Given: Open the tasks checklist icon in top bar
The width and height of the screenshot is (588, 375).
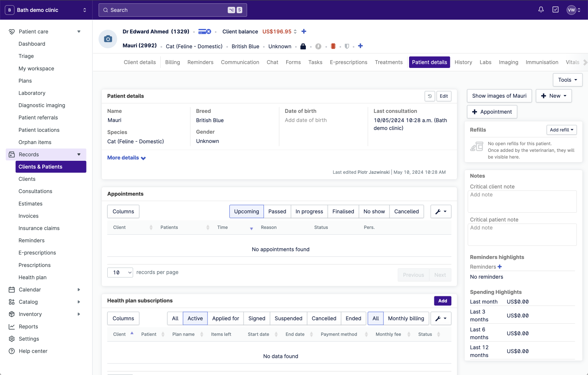Looking at the screenshot, I should click(x=555, y=10).
